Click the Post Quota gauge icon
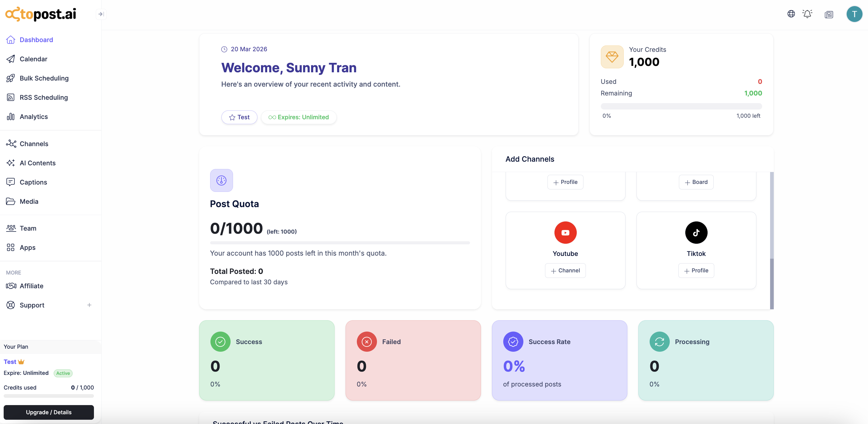 point(221,180)
